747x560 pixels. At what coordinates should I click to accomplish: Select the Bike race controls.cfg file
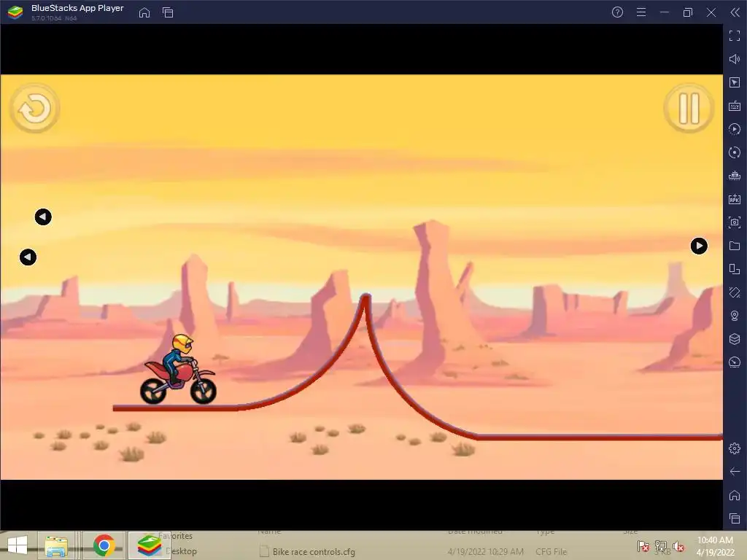[x=314, y=552]
